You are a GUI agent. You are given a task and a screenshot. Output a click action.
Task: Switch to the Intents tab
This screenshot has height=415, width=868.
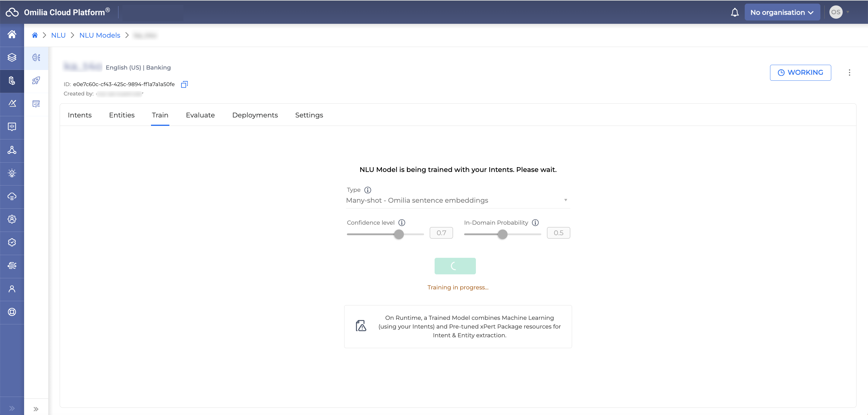click(80, 115)
